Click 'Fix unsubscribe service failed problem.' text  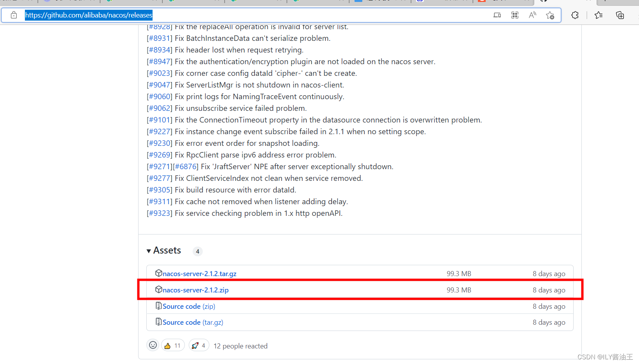pos(241,108)
